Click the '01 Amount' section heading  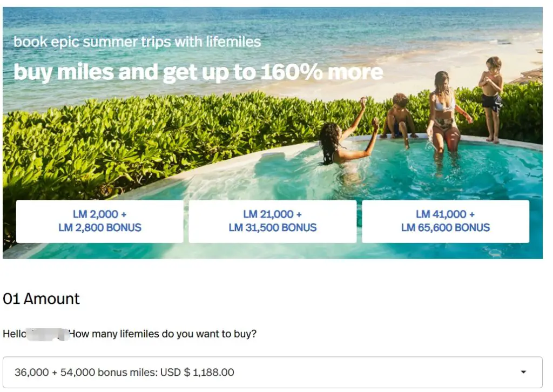pos(41,299)
